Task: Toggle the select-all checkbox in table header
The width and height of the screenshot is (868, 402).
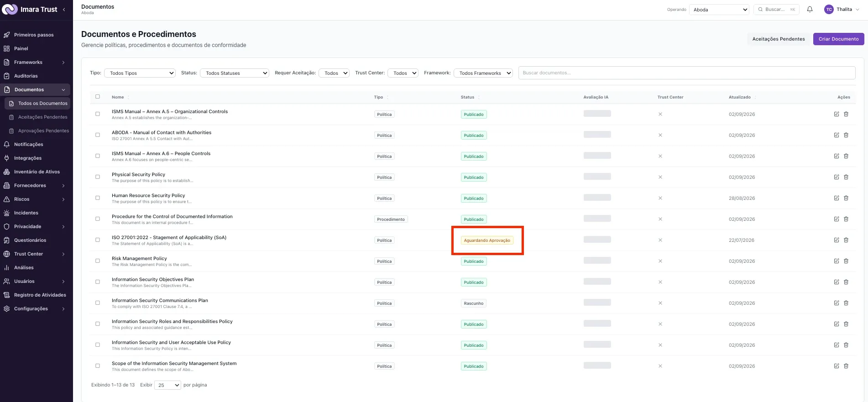Action: click(x=98, y=97)
